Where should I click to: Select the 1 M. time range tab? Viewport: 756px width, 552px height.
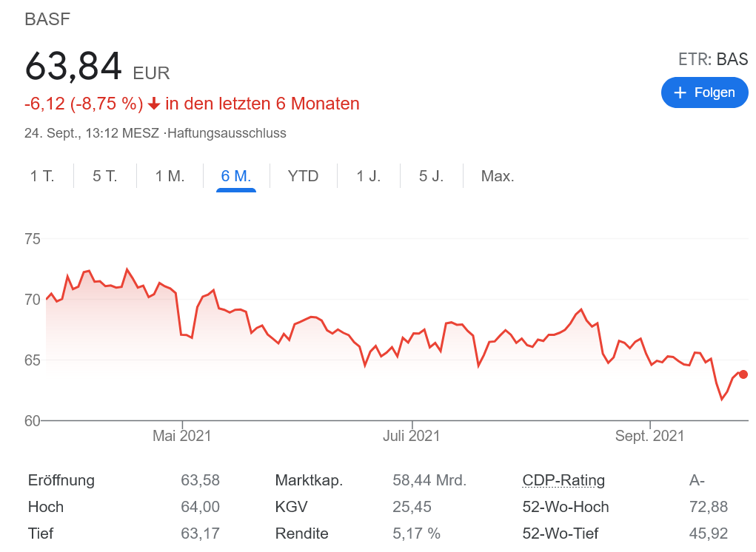click(x=170, y=176)
